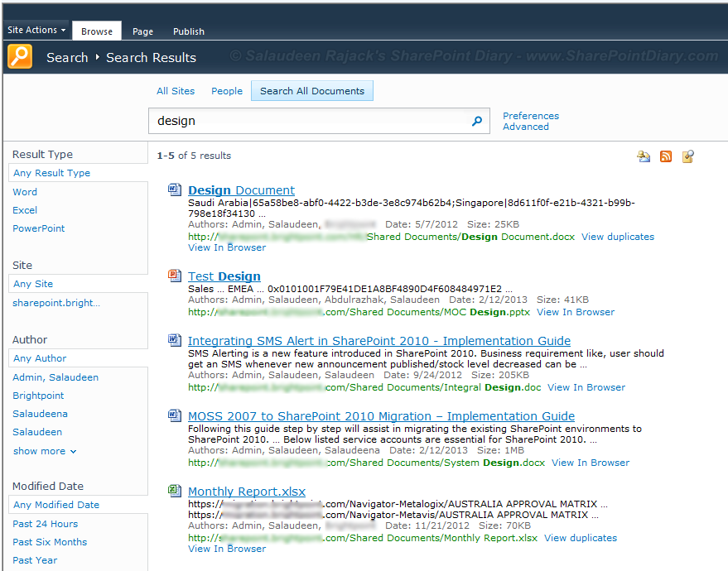Viewport: 728px width, 571px height.
Task: Click View In Browser under Monthly Report
Action: [227, 549]
